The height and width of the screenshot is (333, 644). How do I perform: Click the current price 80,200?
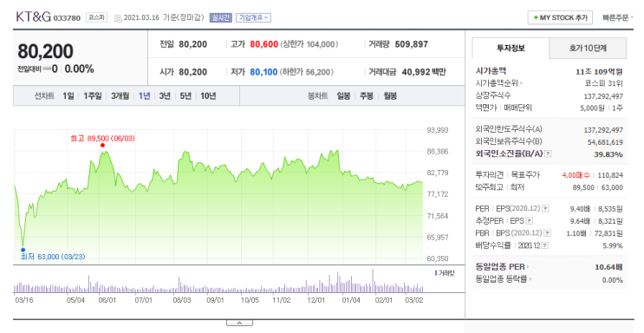point(46,51)
